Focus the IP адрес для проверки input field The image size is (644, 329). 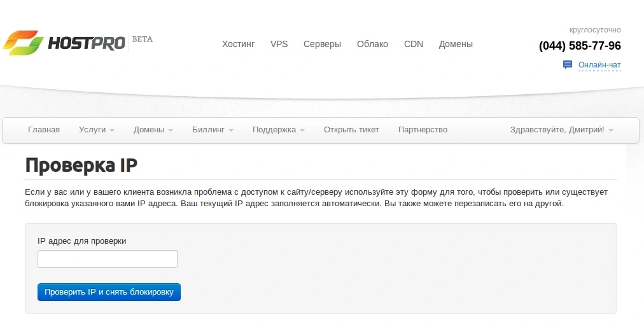[x=108, y=259]
